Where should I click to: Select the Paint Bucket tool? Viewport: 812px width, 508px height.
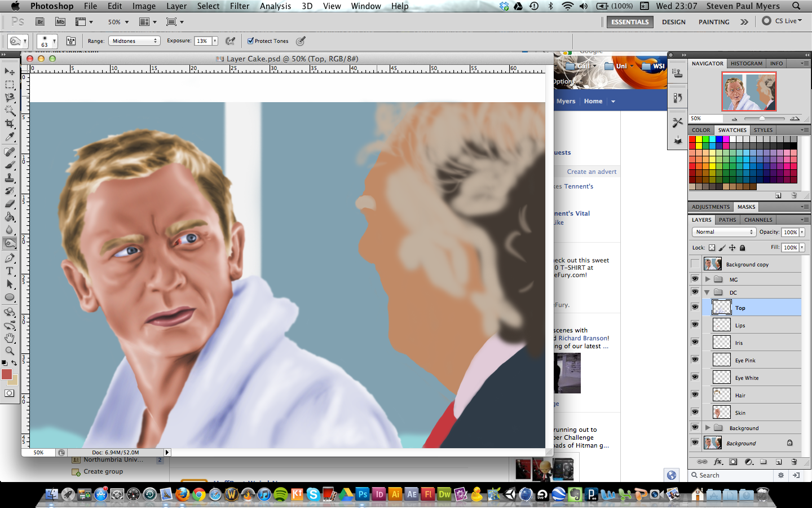point(10,217)
